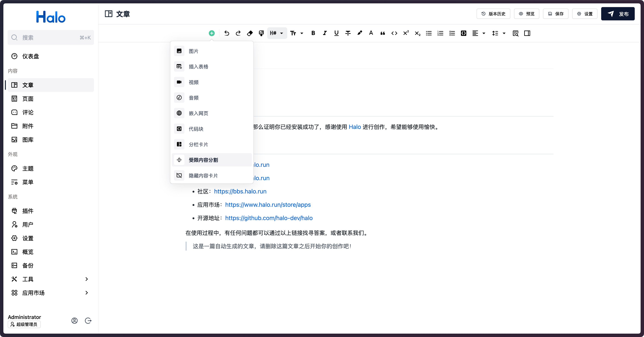The width and height of the screenshot is (644, 337).
Task: Toggle italic formatting
Action: pos(325,33)
